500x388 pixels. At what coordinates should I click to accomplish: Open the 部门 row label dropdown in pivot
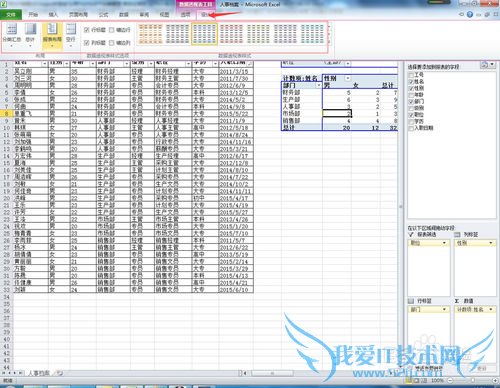(x=319, y=85)
